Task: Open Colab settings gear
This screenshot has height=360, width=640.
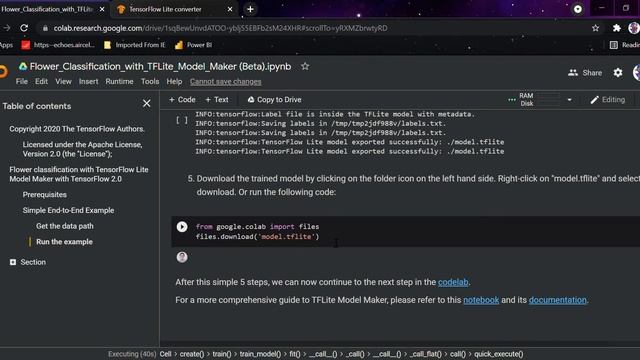Action: pyautogui.click(x=618, y=73)
